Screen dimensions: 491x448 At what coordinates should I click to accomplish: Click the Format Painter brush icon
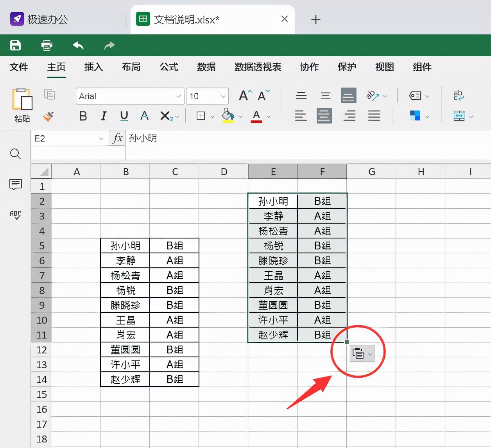coord(48,116)
